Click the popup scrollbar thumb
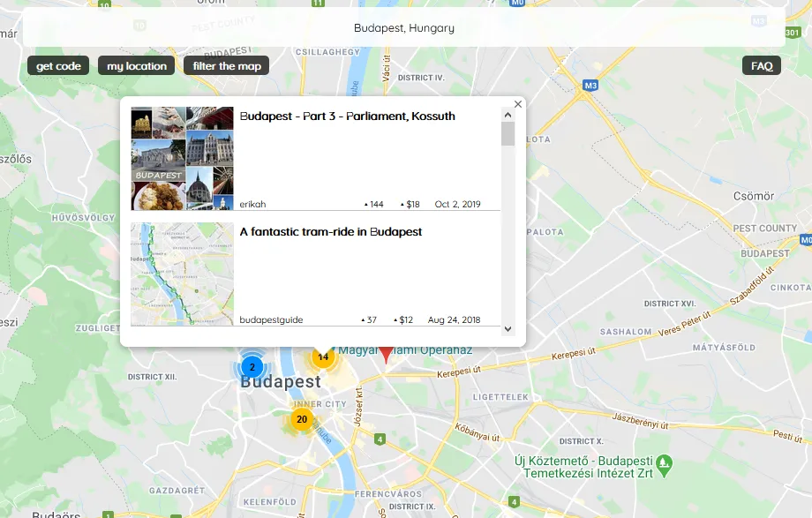 click(x=508, y=134)
